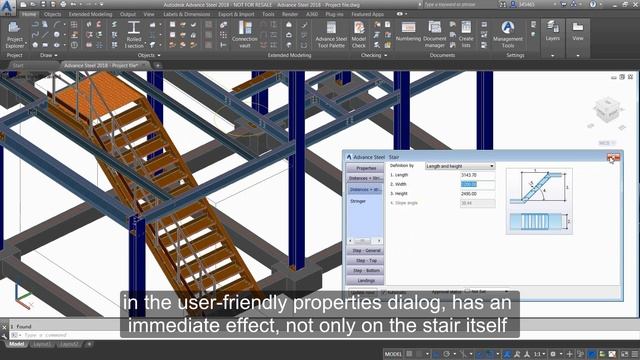Click the View ribbon panel button

(578, 31)
